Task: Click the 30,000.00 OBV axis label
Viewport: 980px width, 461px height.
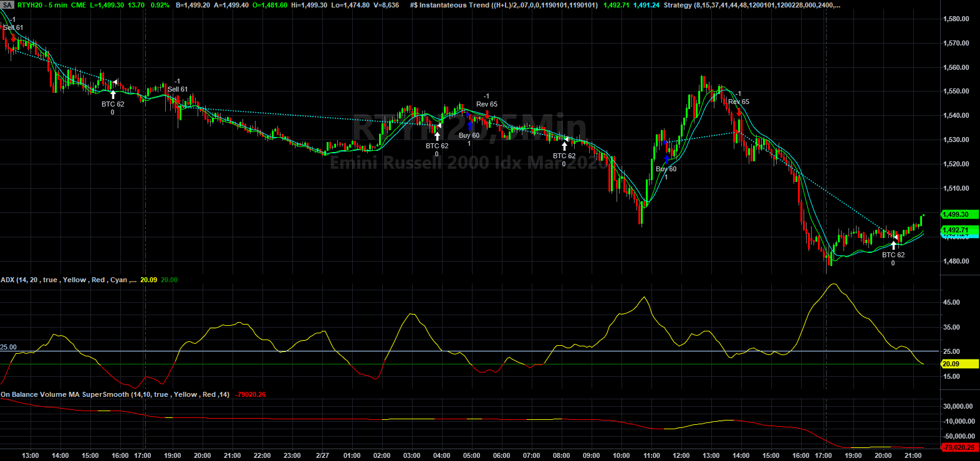Action: [x=958, y=406]
